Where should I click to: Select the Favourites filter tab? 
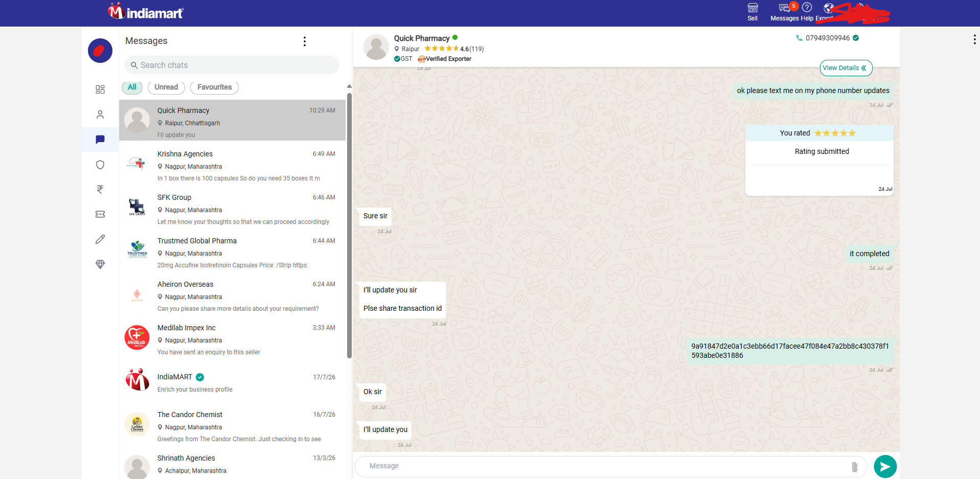pyautogui.click(x=214, y=87)
